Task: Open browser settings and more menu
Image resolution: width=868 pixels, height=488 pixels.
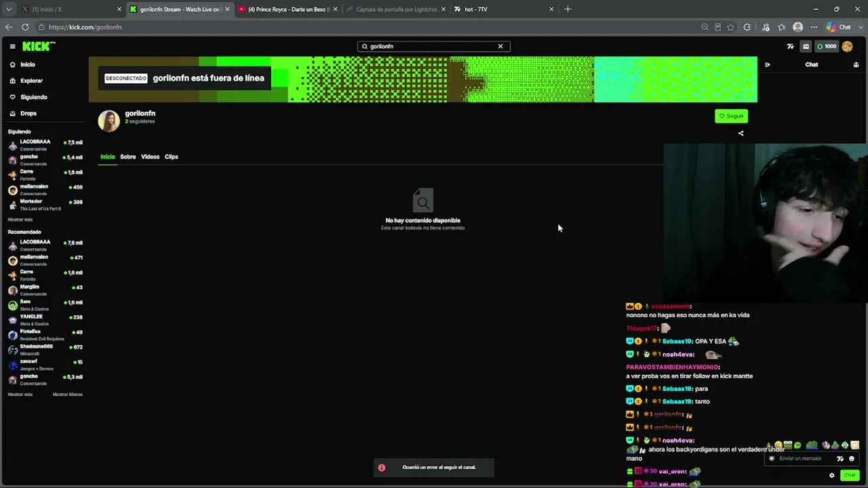Action: click(814, 27)
